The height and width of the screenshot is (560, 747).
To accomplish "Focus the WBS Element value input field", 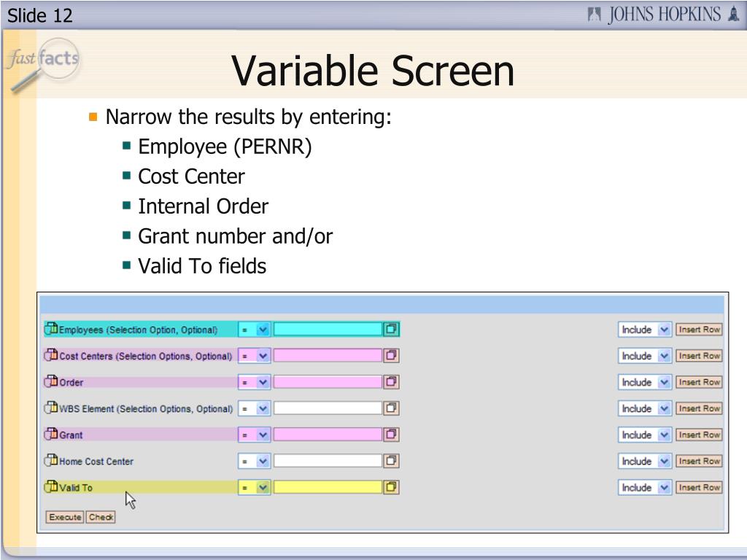I will (328, 408).
